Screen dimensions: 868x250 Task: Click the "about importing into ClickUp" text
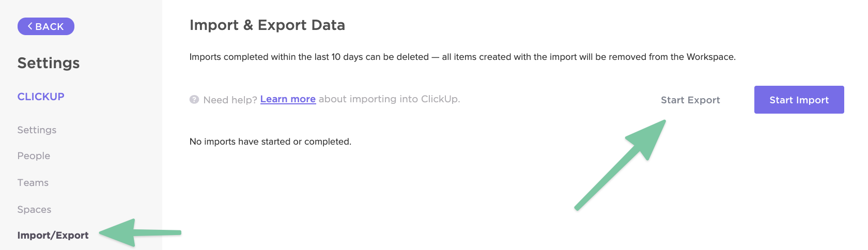389,99
